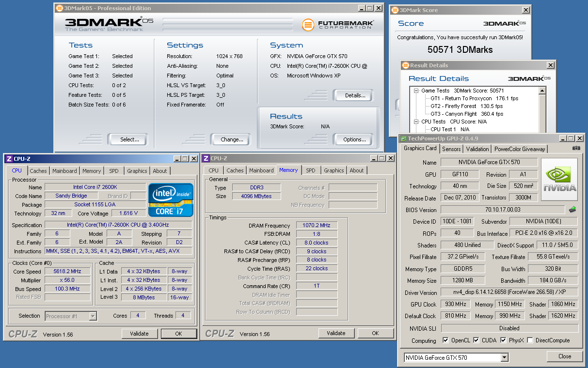Image resolution: width=588 pixels, height=368 pixels.
Task: Close the 3DMark Score window
Action: coord(526,10)
